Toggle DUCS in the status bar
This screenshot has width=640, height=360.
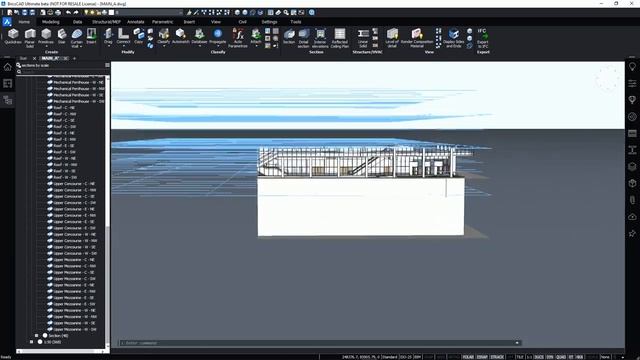(539, 357)
